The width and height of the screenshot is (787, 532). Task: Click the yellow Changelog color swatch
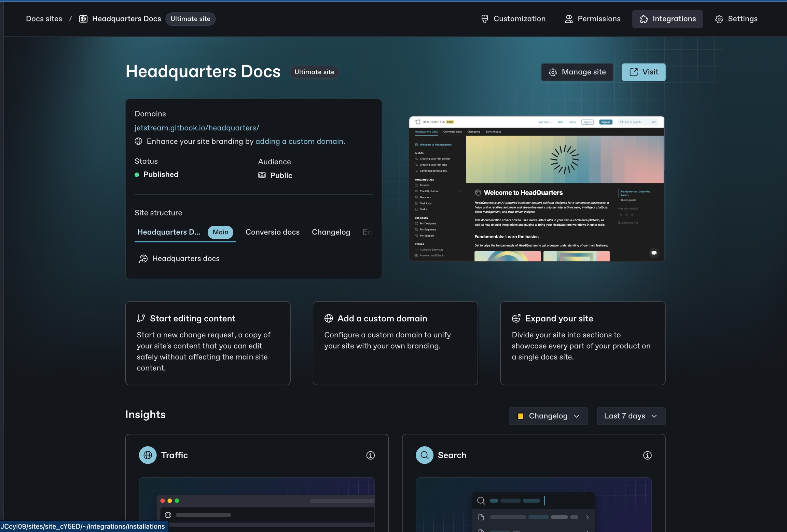coord(520,416)
